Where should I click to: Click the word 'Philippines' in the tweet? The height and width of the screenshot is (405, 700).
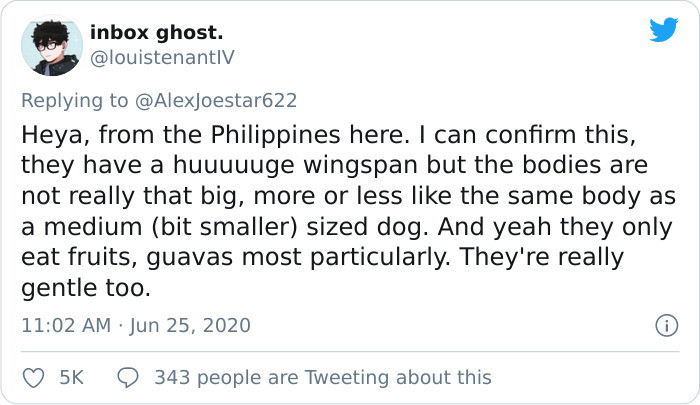point(275,134)
